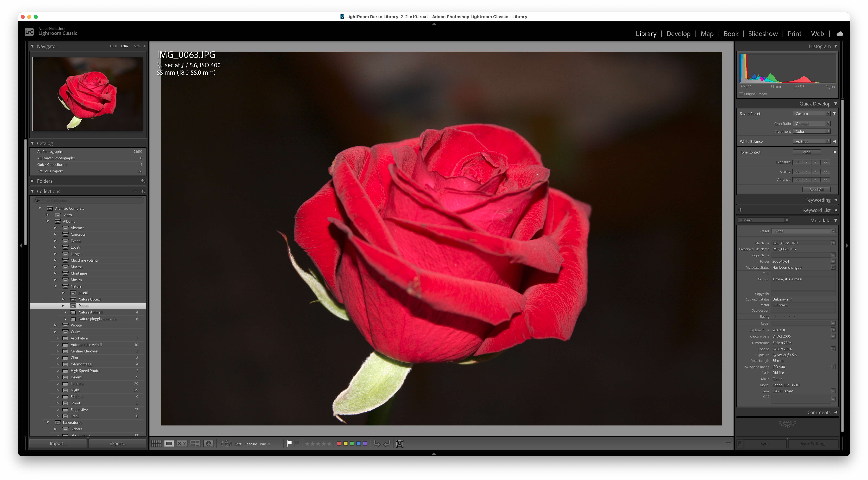This screenshot has width=868, height=480.
Task: Expand the Folders panel
Action: (32, 181)
